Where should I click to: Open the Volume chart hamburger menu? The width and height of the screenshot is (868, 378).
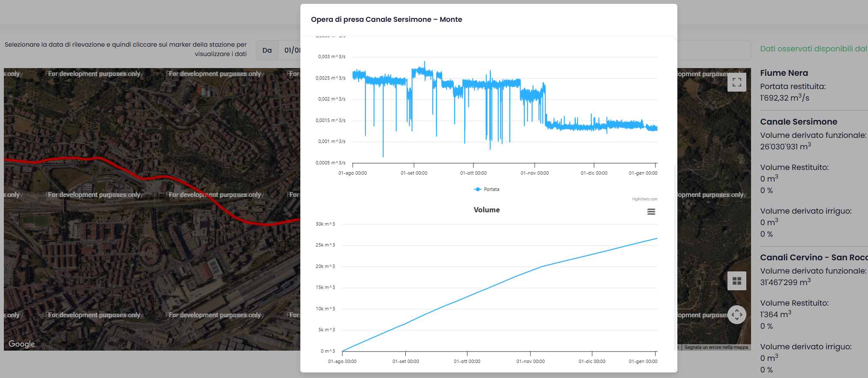pos(651,211)
